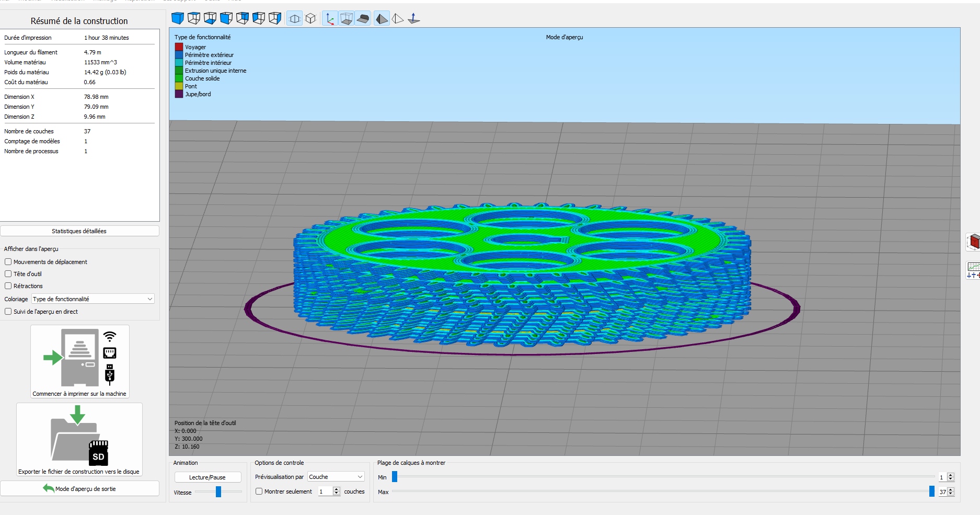This screenshot has height=515, width=980.
Task: Open the Coloriage dropdown
Action: [x=93, y=299]
